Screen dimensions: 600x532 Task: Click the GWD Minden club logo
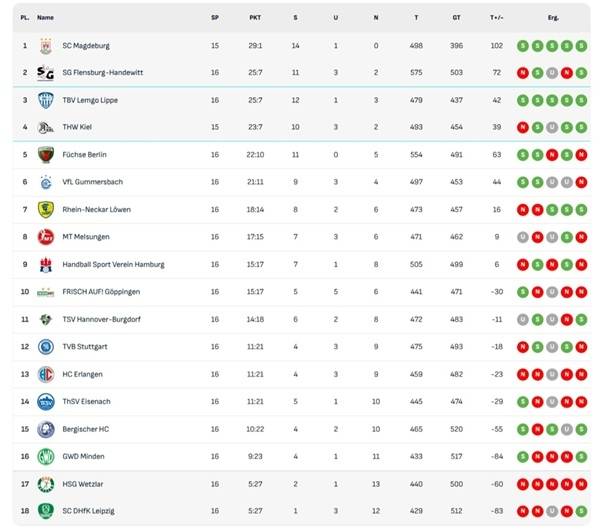[45, 456]
